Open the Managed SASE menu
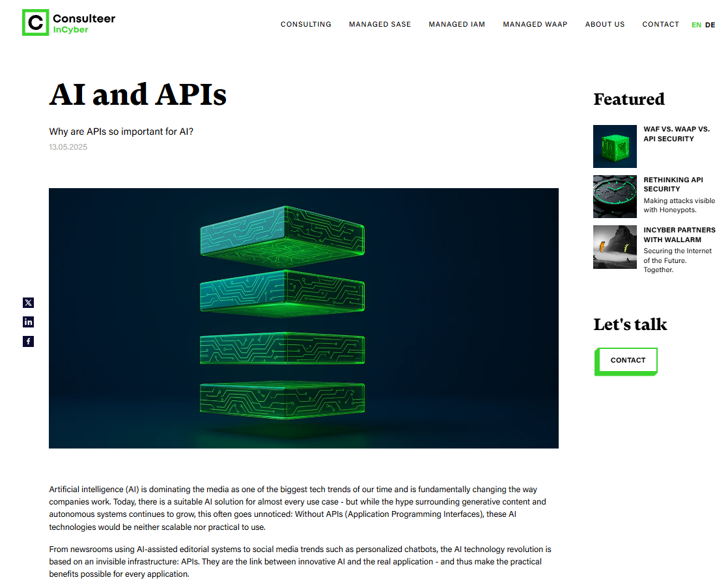 click(380, 24)
